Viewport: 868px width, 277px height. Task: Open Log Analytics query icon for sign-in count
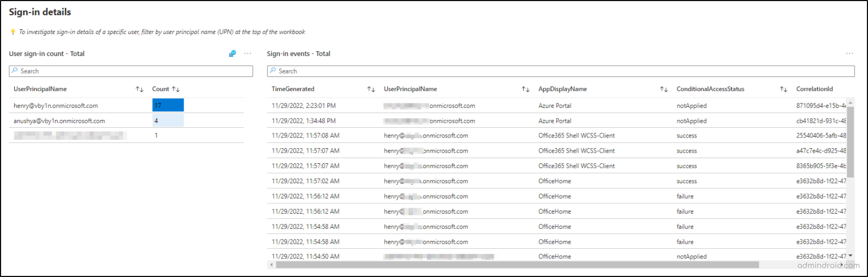[x=232, y=54]
